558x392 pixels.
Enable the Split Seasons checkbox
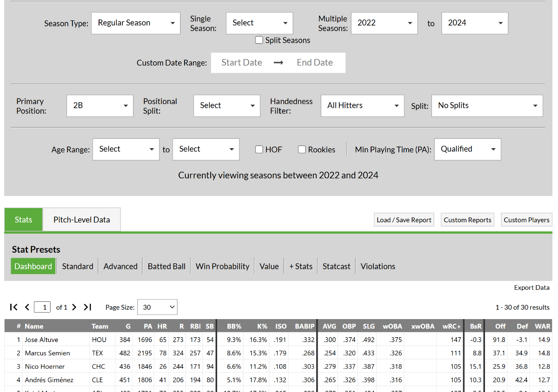click(259, 40)
